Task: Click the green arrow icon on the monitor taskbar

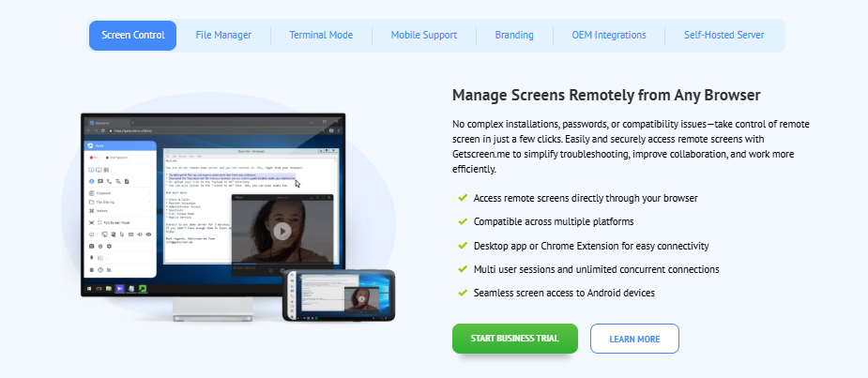Action: point(143,288)
